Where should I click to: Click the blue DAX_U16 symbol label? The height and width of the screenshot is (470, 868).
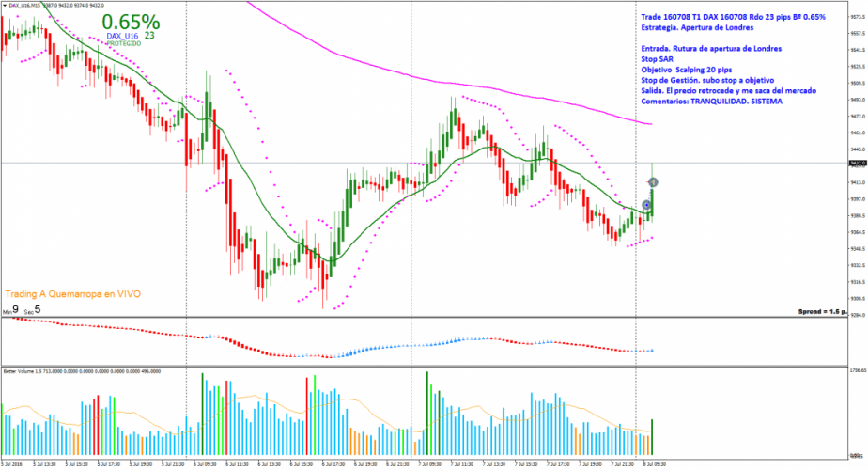tap(123, 36)
